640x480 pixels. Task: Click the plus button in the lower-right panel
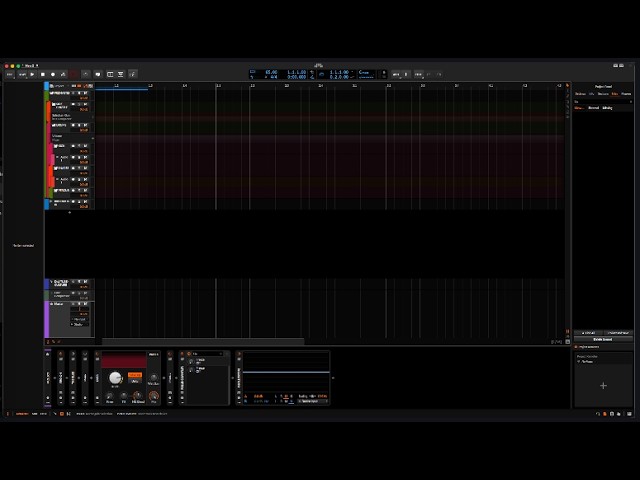pyautogui.click(x=603, y=385)
